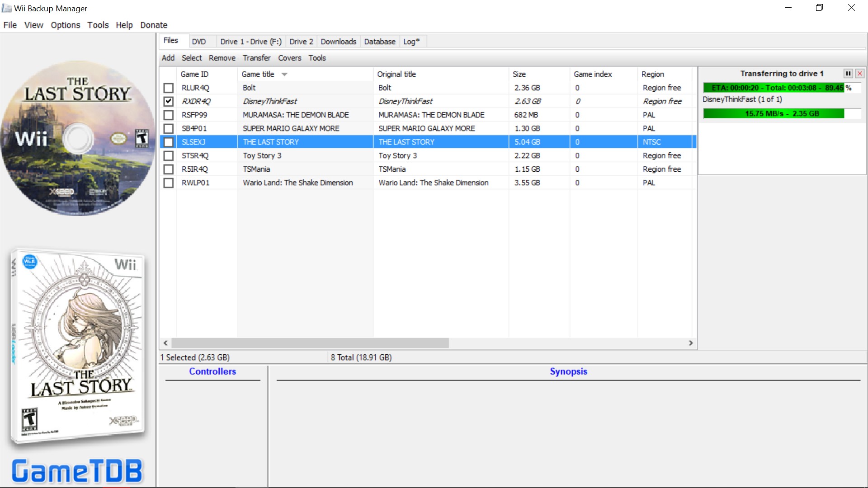This screenshot has width=868, height=488.
Task: Cancel the transfer with red X
Action: [860, 74]
